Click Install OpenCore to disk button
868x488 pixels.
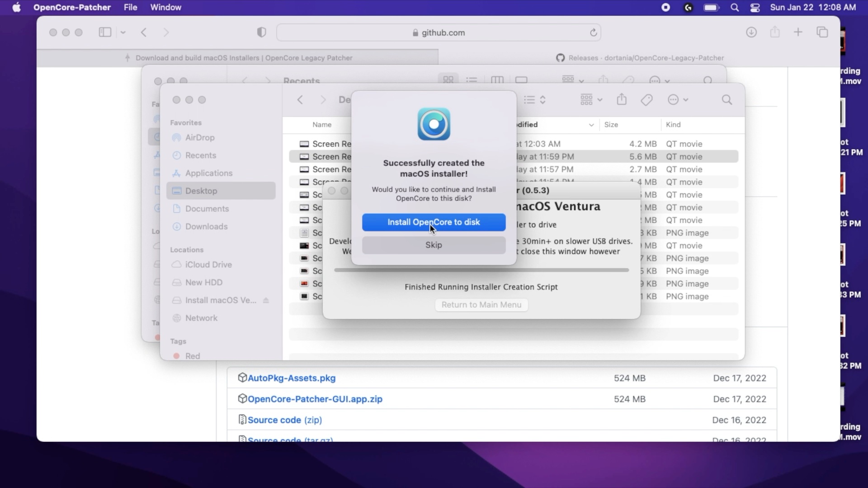(434, 222)
